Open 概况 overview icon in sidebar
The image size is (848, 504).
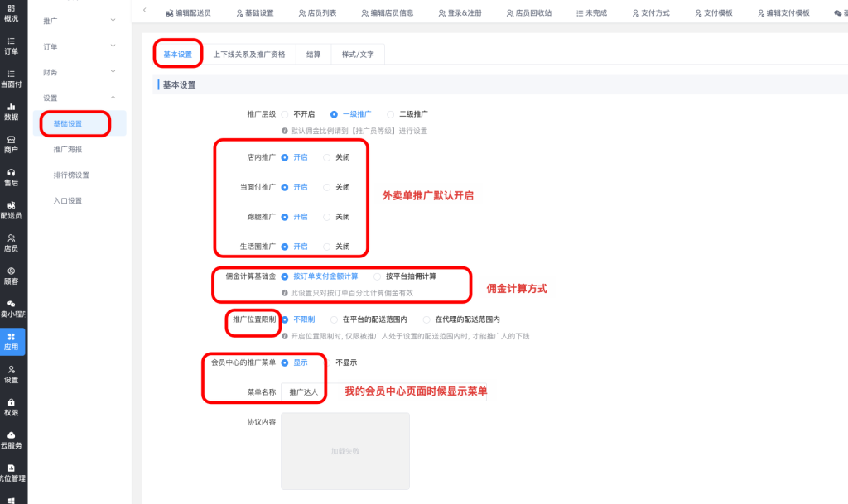tap(12, 12)
